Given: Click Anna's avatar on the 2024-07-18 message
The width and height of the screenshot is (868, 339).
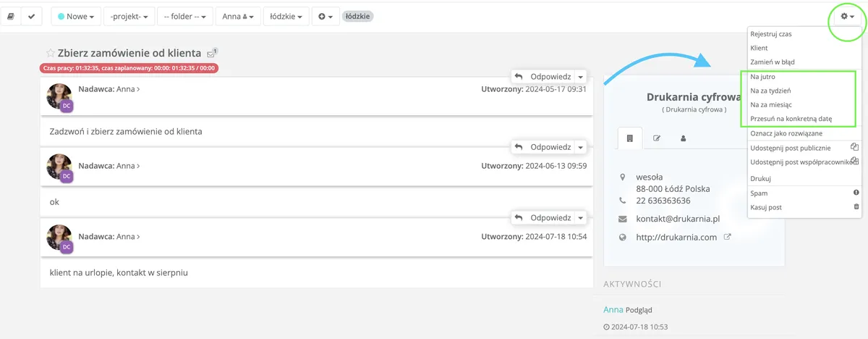Looking at the screenshot, I should (x=59, y=238).
